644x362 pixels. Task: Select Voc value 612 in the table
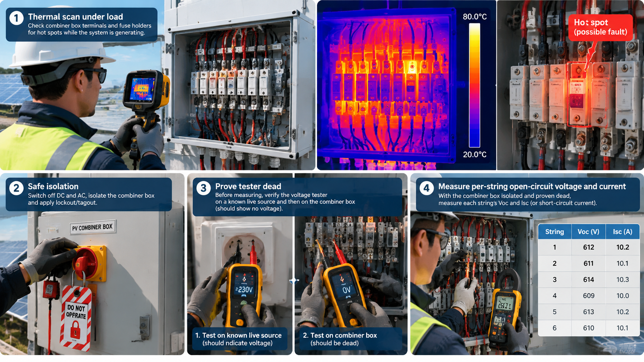point(588,247)
